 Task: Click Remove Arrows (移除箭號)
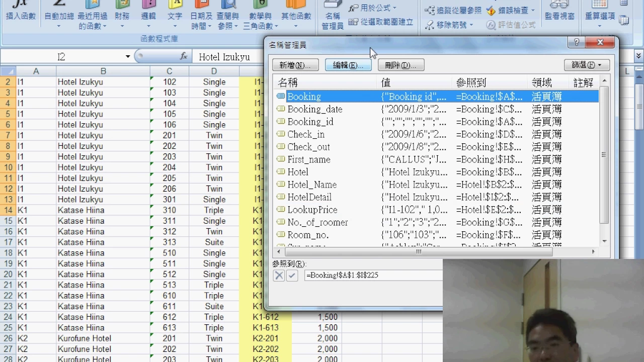pyautogui.click(x=449, y=25)
